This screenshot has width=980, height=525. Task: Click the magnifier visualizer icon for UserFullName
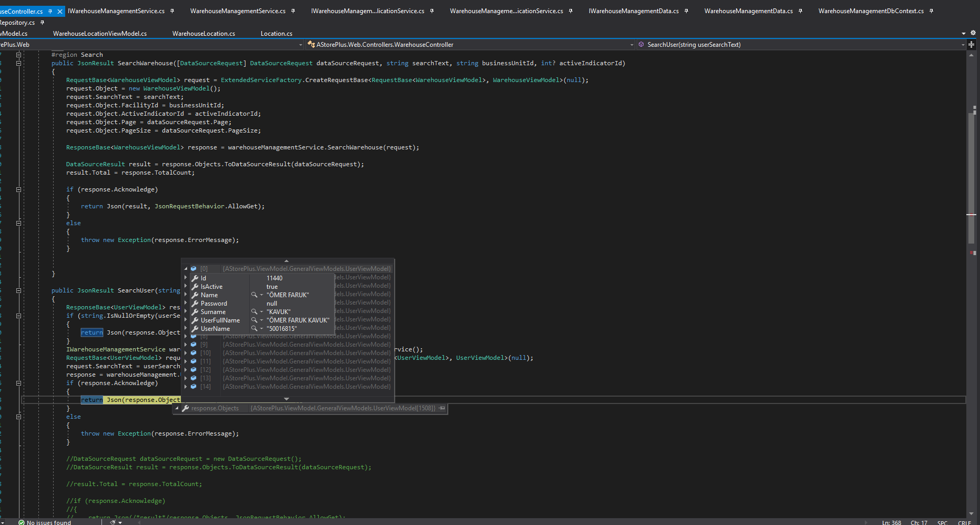coord(254,320)
